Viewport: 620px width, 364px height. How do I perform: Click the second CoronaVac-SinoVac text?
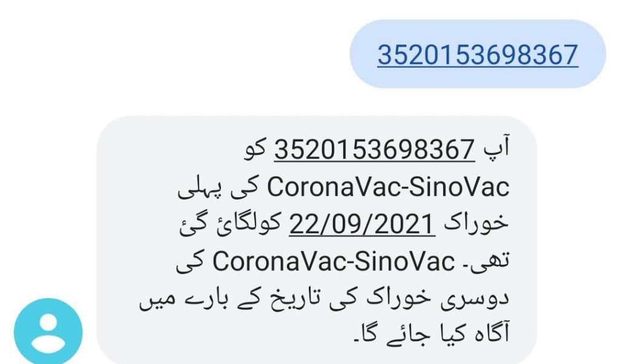[334, 261]
